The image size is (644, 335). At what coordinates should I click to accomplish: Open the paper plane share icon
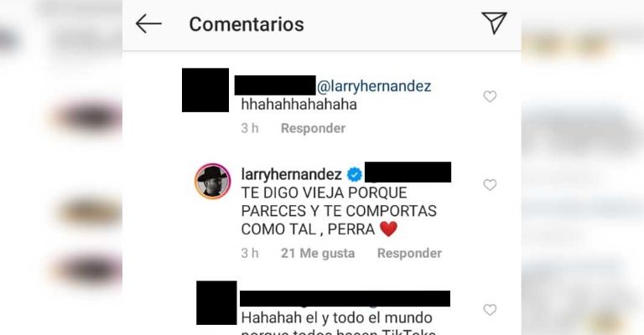494,23
